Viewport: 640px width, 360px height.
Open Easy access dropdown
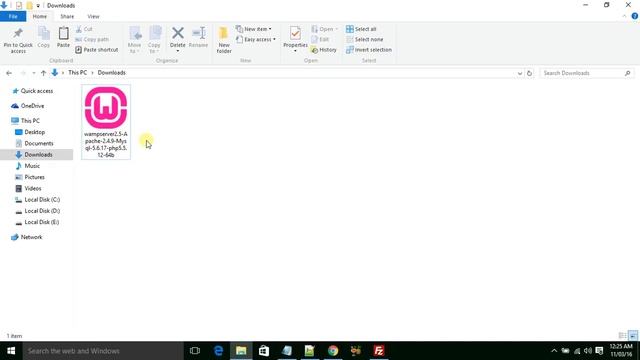[x=256, y=39]
